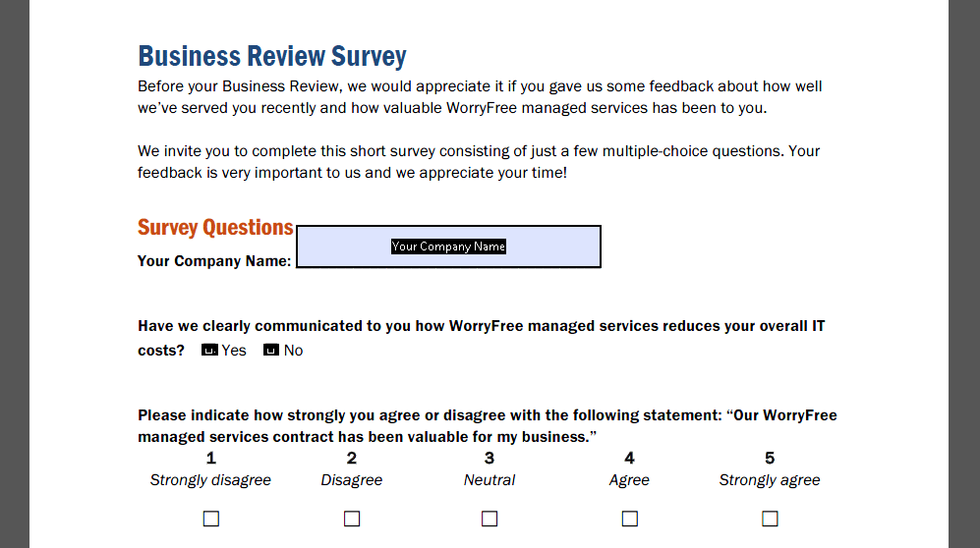
Task: Tick the checkbox under Strongly agree
Action: (770, 519)
